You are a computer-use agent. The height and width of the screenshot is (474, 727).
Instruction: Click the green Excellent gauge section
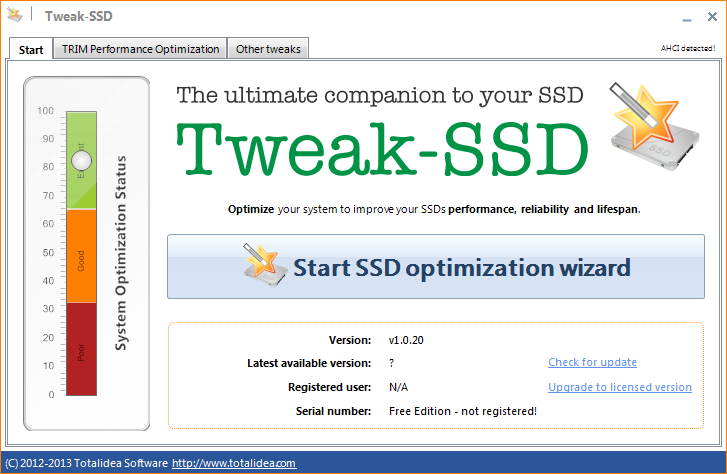click(82, 160)
